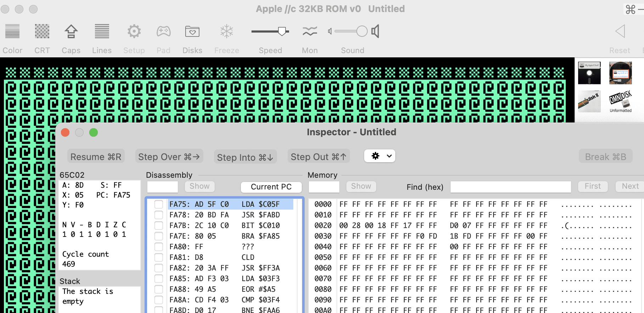Click the Step Over button
Image resolution: width=644 pixels, height=313 pixels.
[169, 156]
